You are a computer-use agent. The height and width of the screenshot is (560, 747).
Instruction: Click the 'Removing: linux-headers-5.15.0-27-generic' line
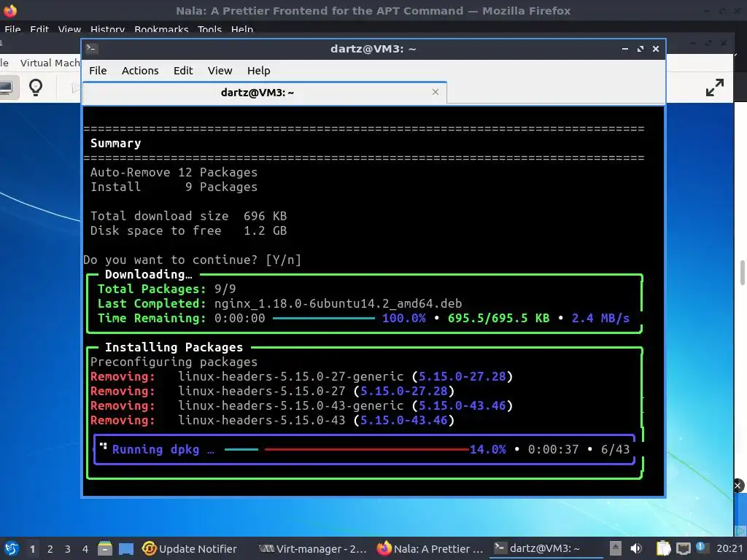click(301, 377)
